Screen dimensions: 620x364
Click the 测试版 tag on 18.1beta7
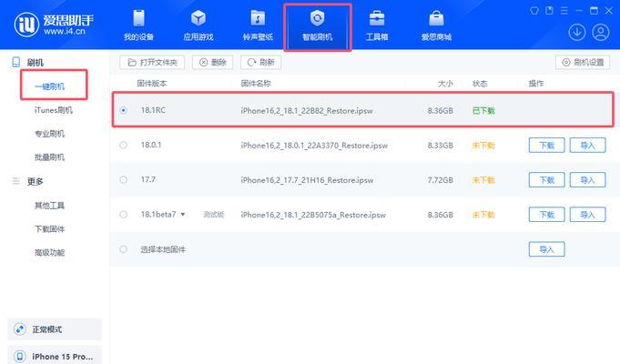coord(214,215)
